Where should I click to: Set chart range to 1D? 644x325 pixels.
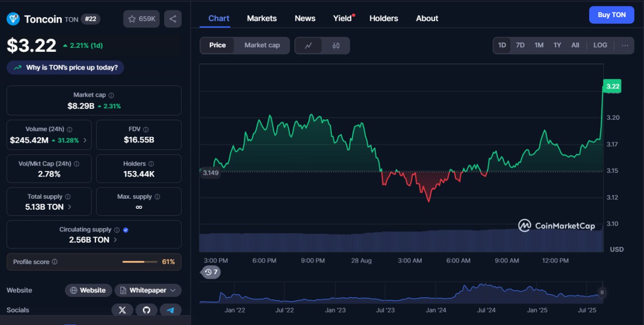pyautogui.click(x=502, y=45)
